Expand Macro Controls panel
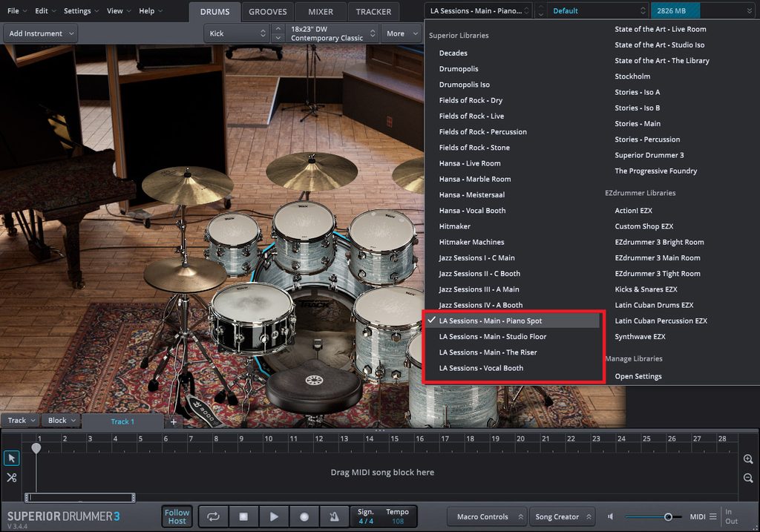 [x=487, y=517]
